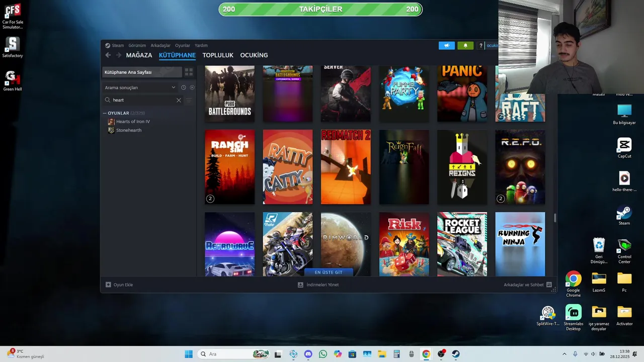Open Green Hell desktop shortcut
Screen dimensions: 644x362
pos(13,81)
